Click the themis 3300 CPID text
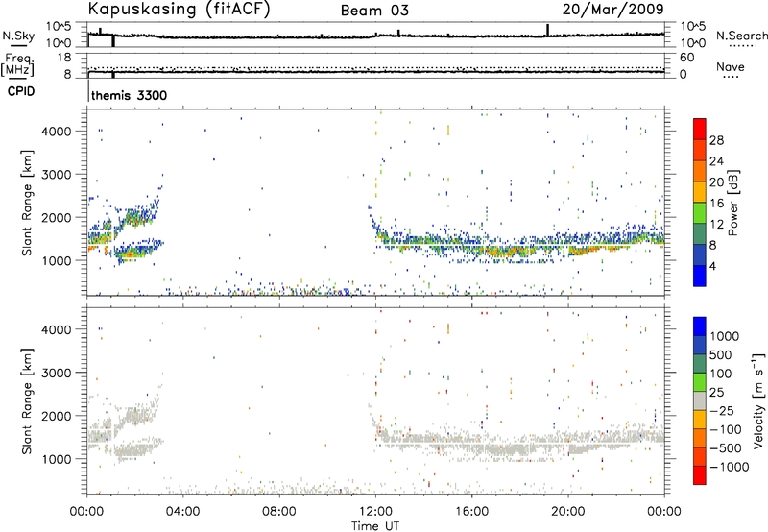The image size is (768, 532). (130, 95)
